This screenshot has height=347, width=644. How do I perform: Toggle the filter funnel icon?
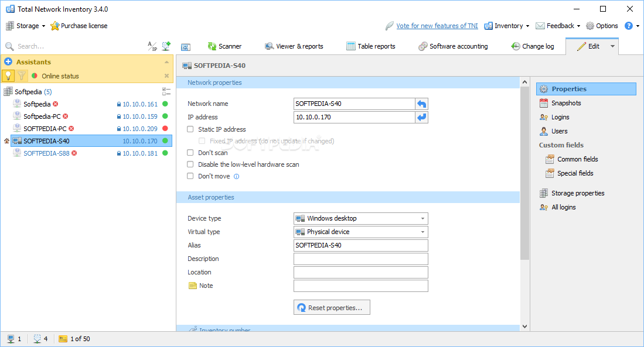point(22,76)
